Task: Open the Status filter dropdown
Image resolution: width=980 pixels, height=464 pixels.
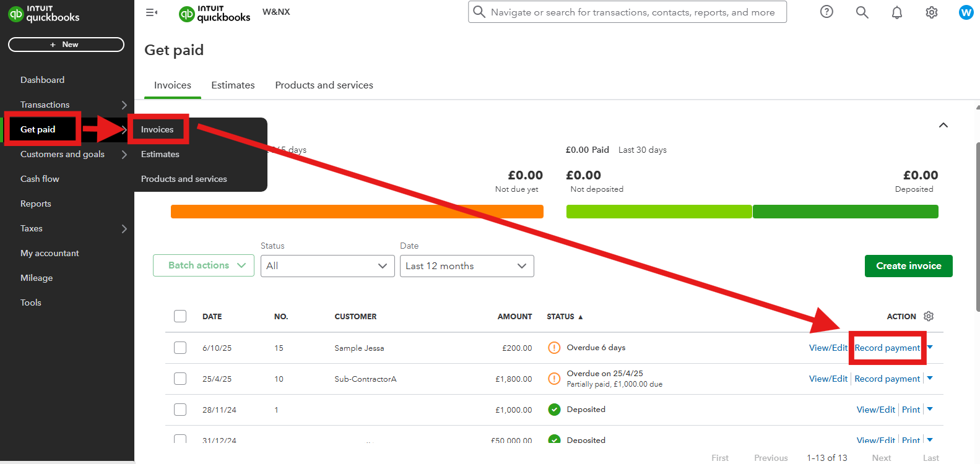Action: tap(327, 266)
